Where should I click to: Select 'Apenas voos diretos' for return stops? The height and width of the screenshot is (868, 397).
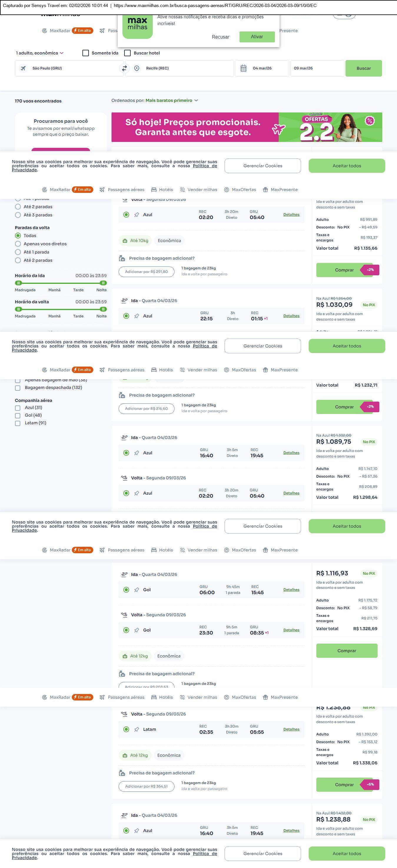coord(18,244)
